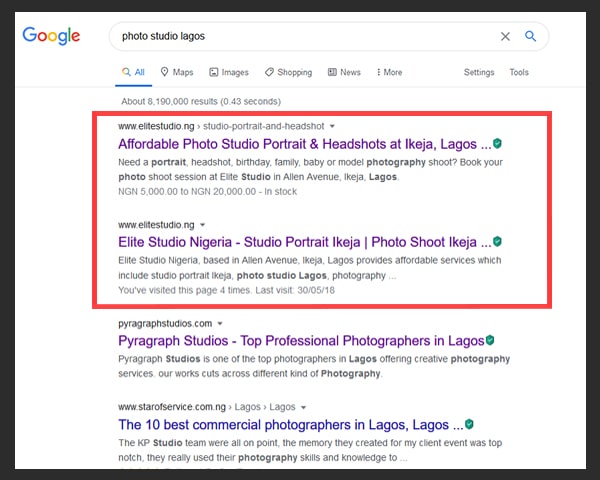Viewport: 600px width, 480px height.
Task: Open the search Tools option
Action: (x=519, y=72)
